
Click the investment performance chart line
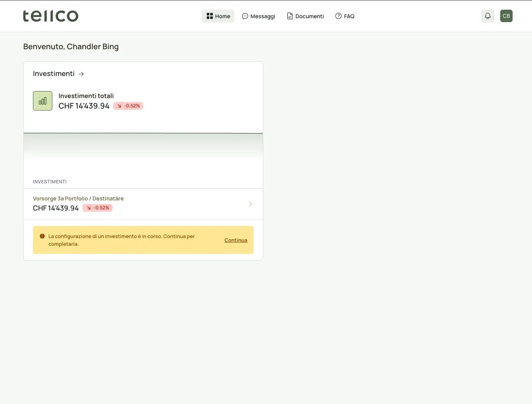143,133
